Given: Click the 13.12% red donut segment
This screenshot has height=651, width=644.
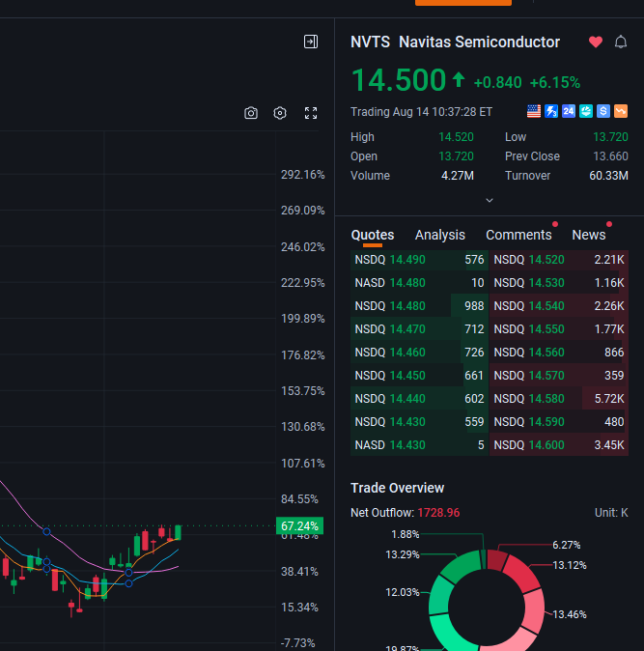Looking at the screenshot, I should point(522,573).
